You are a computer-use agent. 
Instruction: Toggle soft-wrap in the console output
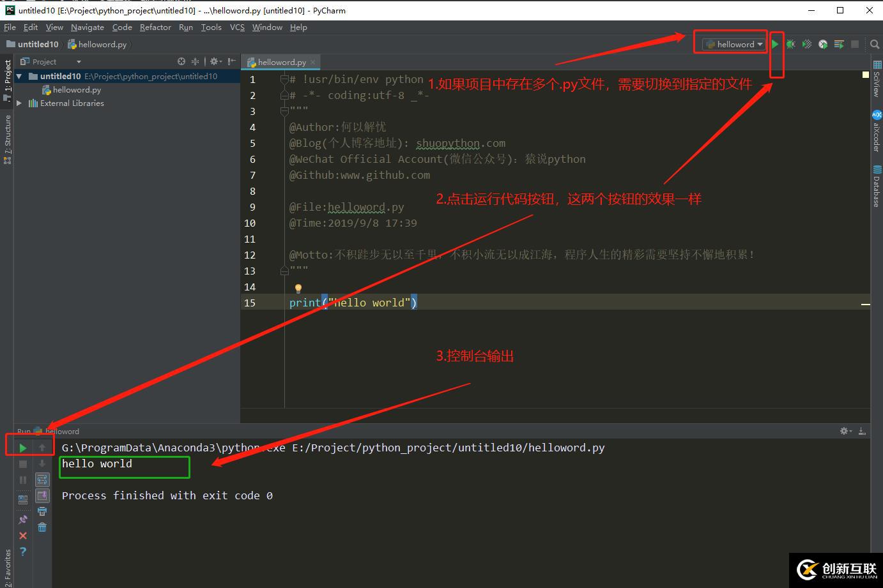click(42, 480)
